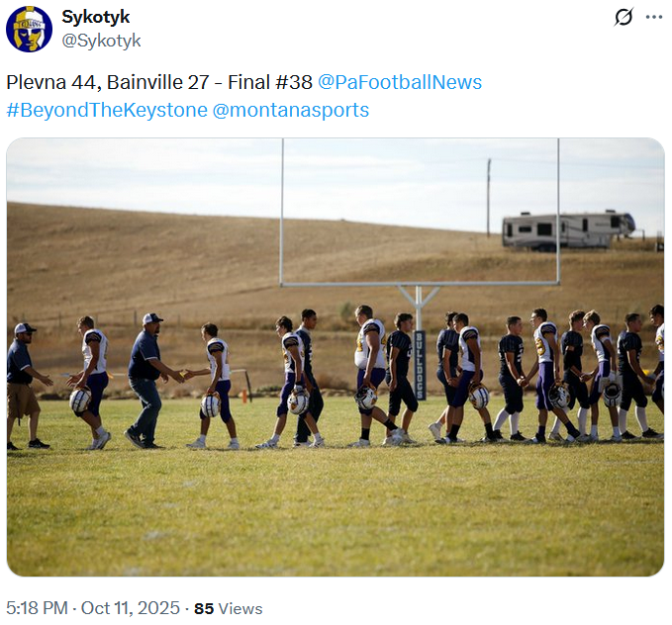Open the @Sykotyk handle link
The image size is (672, 625).
(x=102, y=41)
